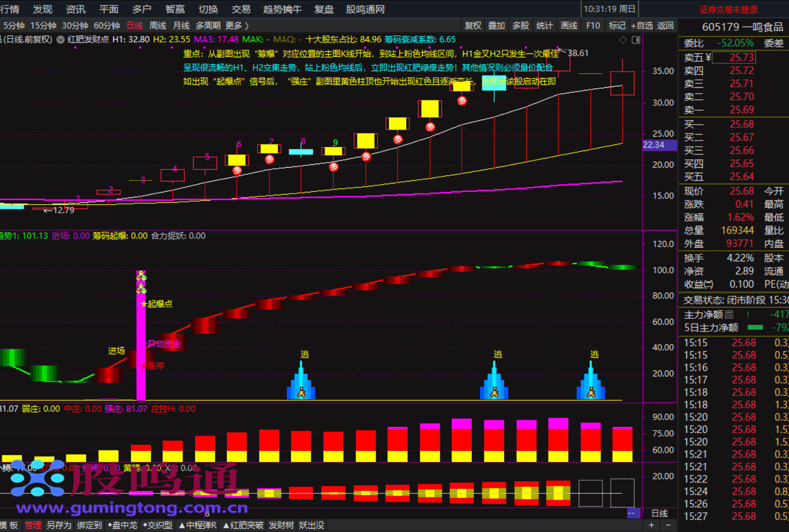Select the 月线 period tab
The width and height of the screenshot is (789, 532).
coord(181,25)
